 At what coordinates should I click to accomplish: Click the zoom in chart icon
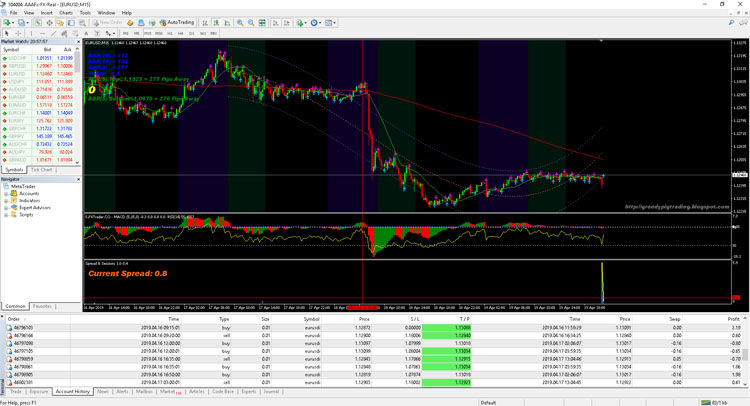(x=240, y=21)
